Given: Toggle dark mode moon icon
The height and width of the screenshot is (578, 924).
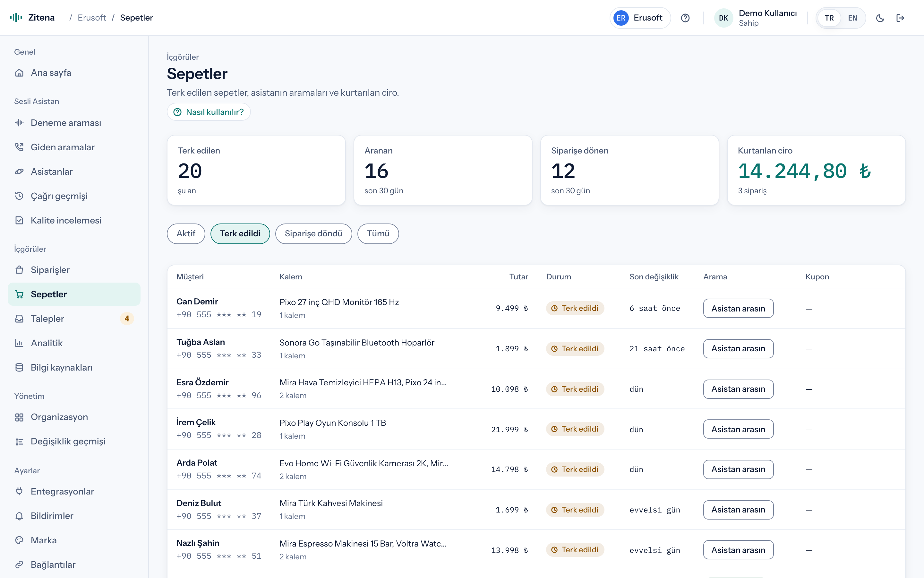Looking at the screenshot, I should (880, 18).
